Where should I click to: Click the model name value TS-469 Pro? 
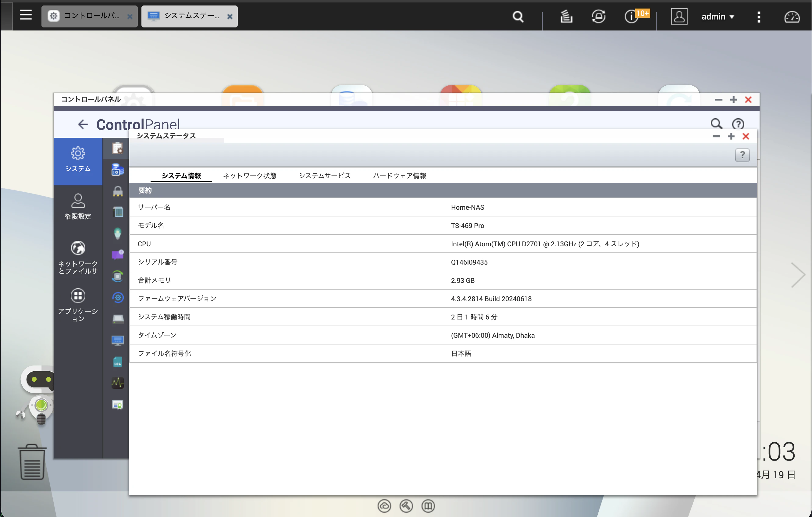click(x=467, y=226)
